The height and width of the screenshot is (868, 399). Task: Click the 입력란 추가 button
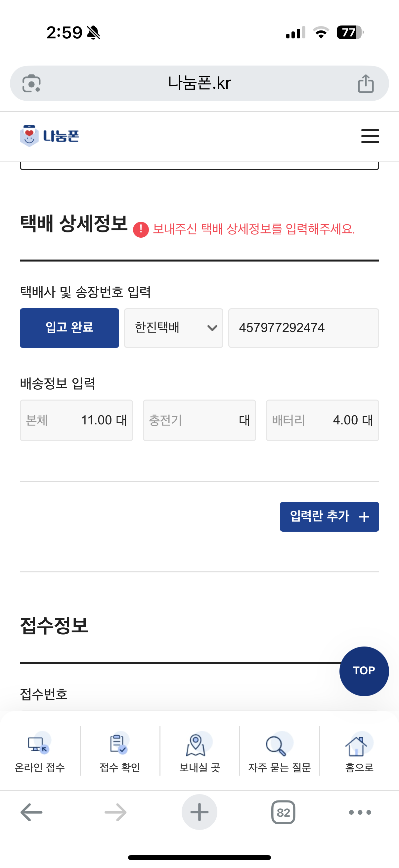tap(329, 516)
